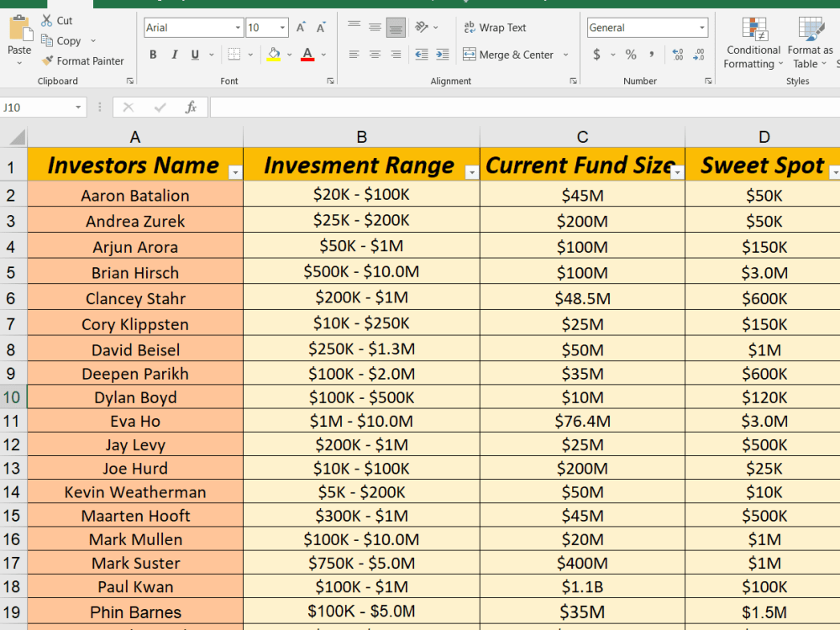Click the Paste clipboard icon
Screen dimensions: 840x630
pyautogui.click(x=20, y=28)
